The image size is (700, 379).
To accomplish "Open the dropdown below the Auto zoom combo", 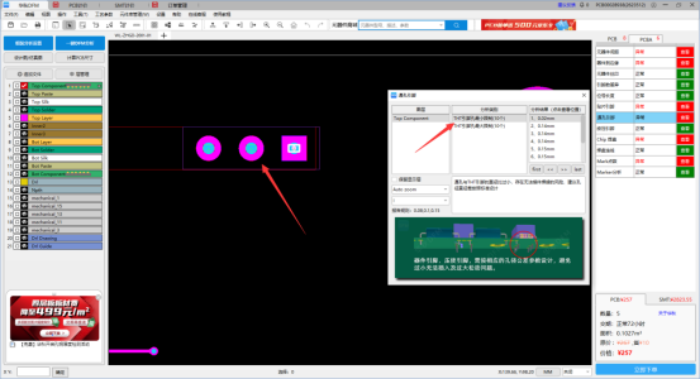I will click(420, 200).
